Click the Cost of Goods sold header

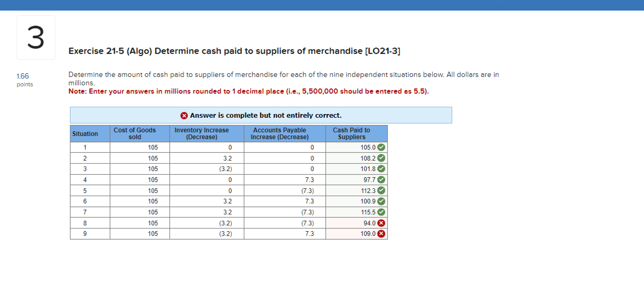(140, 134)
